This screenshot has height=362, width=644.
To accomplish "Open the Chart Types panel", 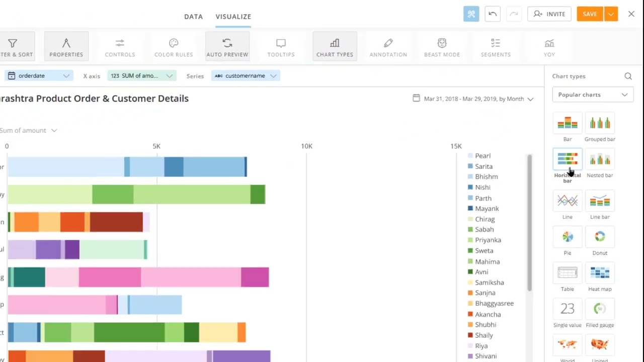I will coord(335,47).
